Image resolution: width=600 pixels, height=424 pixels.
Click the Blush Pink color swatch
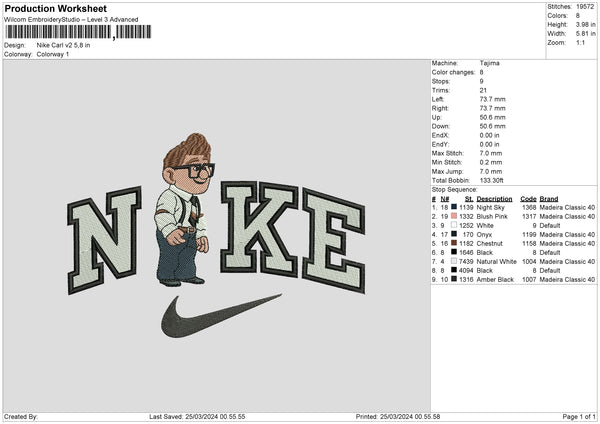(454, 216)
